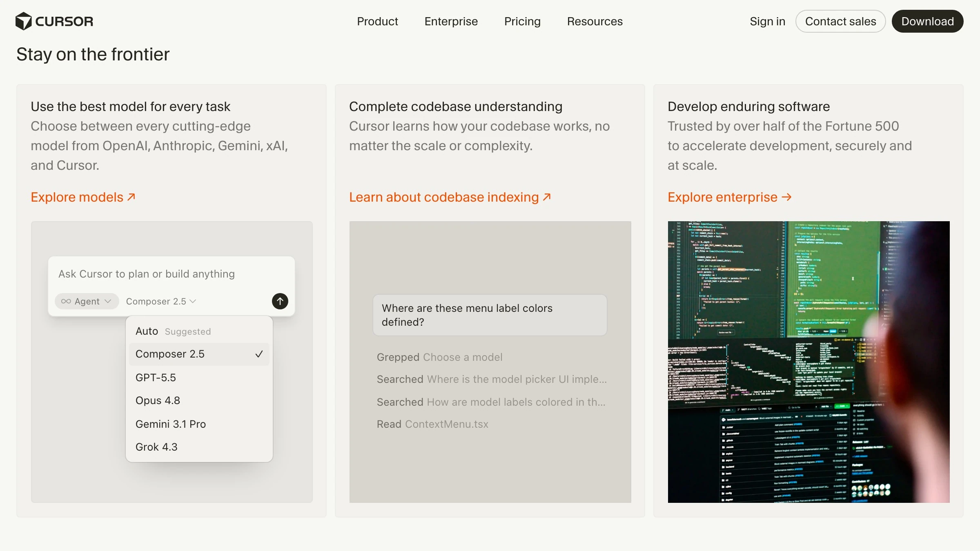This screenshot has width=980, height=551.
Task: Click the arrow icon after Explore enterprise
Action: (786, 197)
